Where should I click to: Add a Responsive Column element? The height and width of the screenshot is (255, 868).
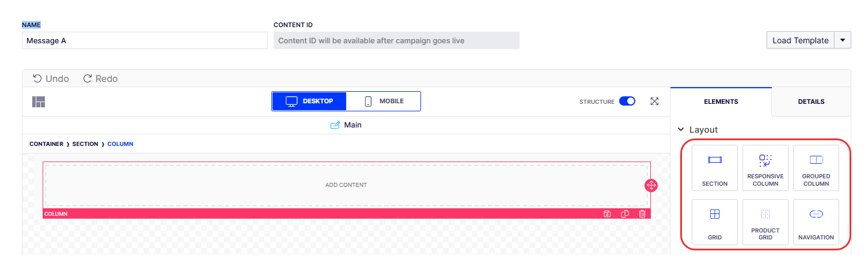coord(765,168)
